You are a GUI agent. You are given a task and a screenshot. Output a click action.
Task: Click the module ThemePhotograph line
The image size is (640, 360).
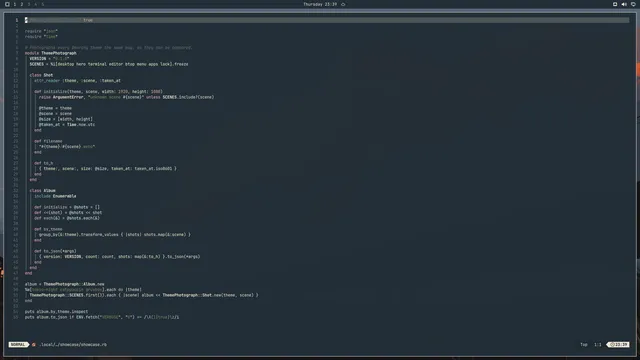pos(51,53)
